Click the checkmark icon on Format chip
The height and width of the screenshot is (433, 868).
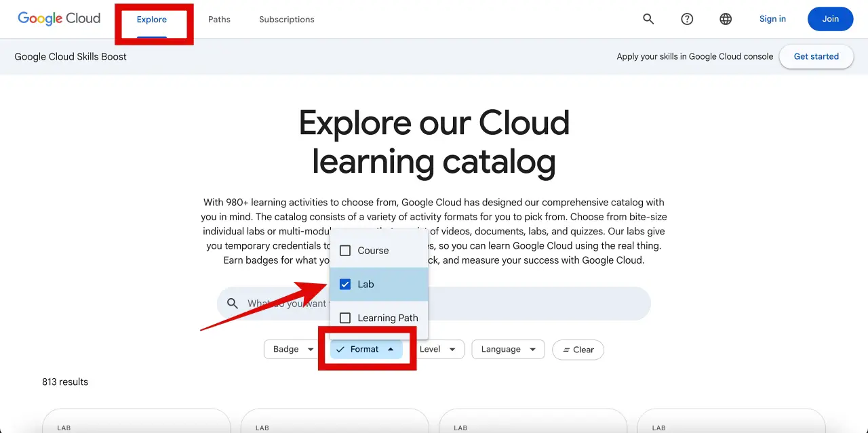click(x=340, y=350)
